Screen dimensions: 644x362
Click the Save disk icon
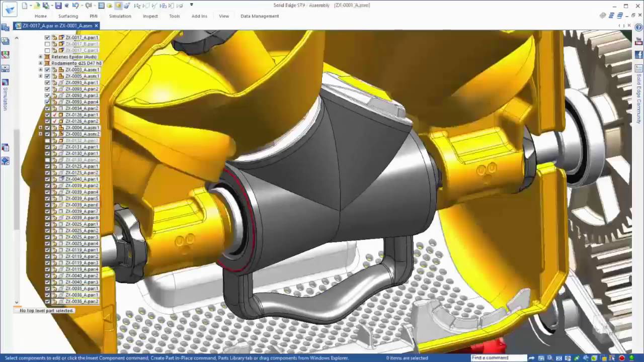58,6
